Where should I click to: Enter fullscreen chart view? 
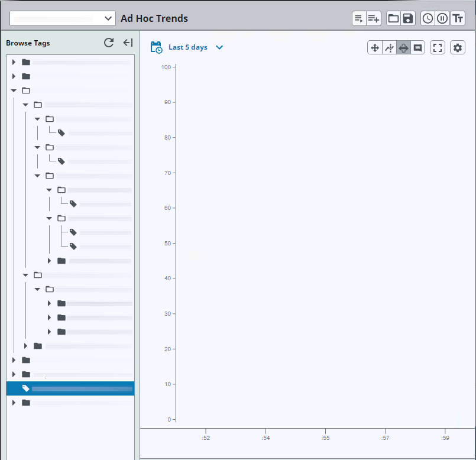point(438,48)
